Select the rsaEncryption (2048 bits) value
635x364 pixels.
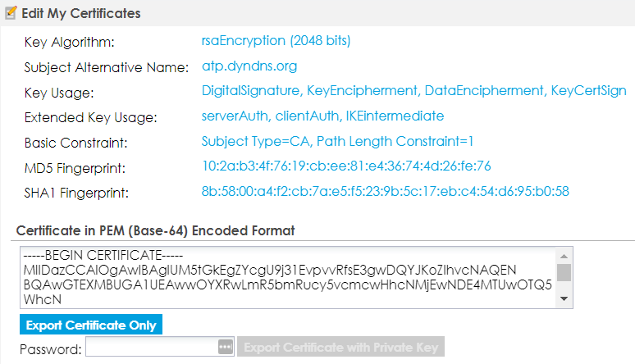coord(276,40)
